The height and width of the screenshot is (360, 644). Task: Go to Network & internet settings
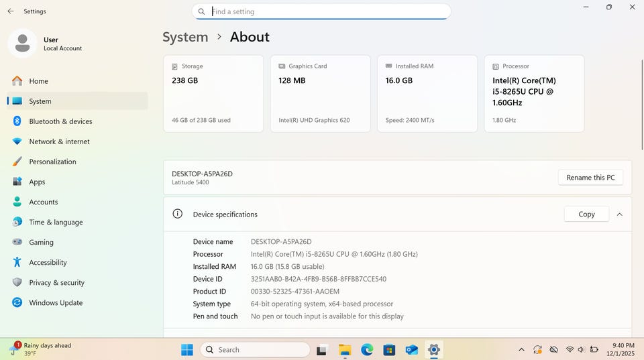point(59,141)
